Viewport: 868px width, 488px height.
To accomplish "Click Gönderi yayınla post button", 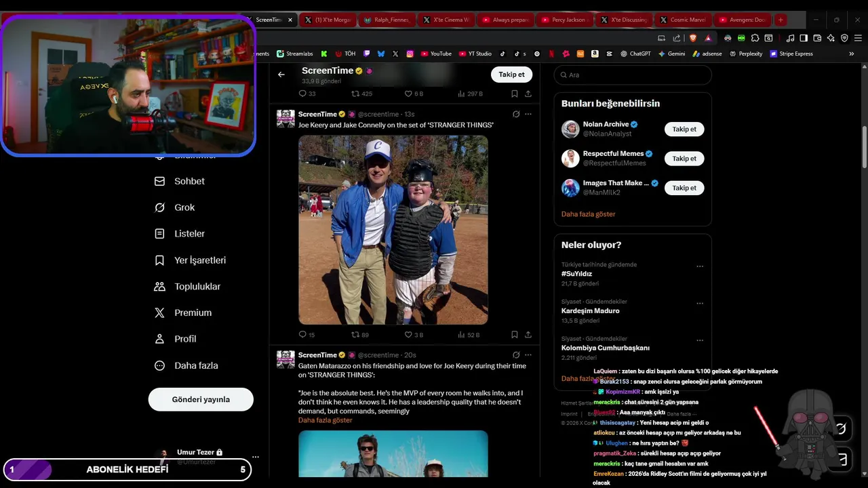I will (x=201, y=399).
